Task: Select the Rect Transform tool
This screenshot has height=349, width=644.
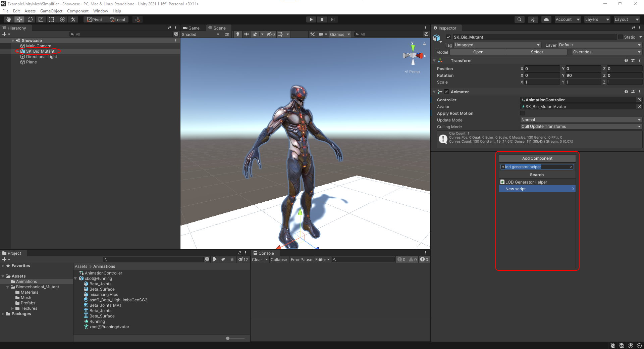Action: click(51, 19)
